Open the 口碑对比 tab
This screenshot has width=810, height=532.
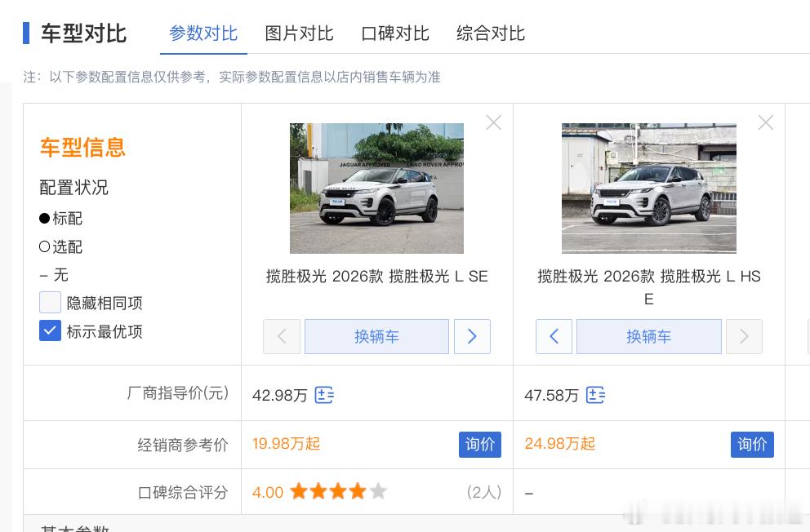395,33
